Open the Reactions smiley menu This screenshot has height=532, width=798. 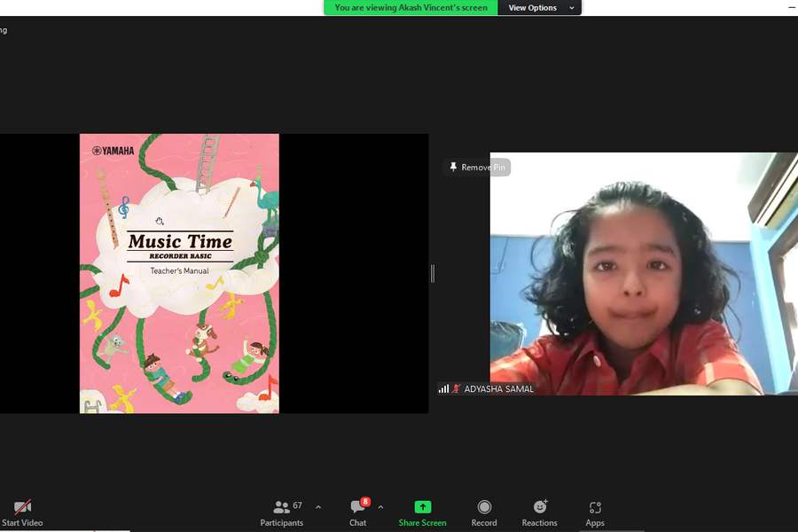click(x=539, y=512)
